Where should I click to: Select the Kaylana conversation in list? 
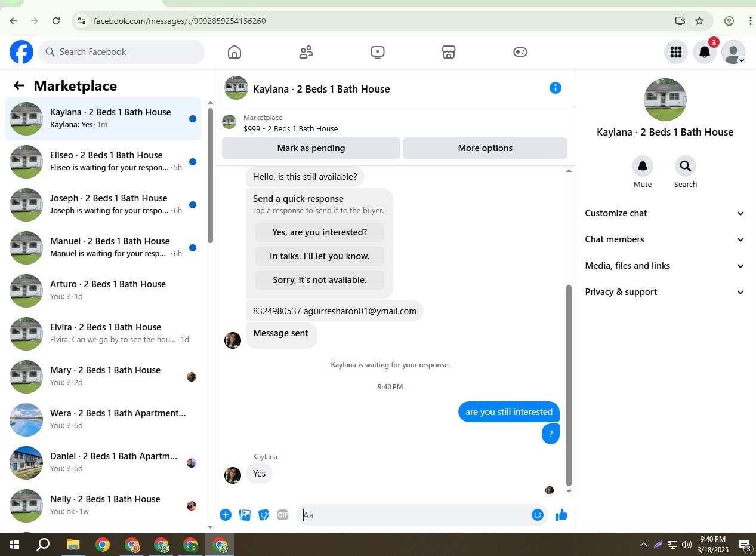[103, 119]
